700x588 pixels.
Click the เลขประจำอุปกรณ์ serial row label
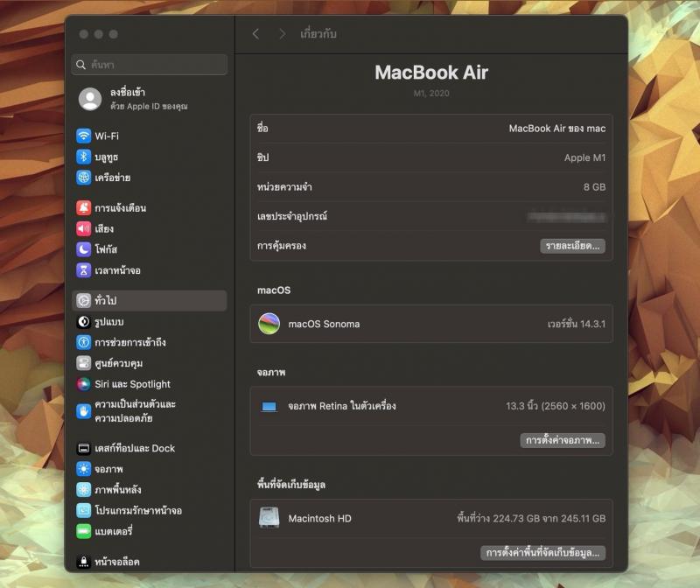coord(292,216)
